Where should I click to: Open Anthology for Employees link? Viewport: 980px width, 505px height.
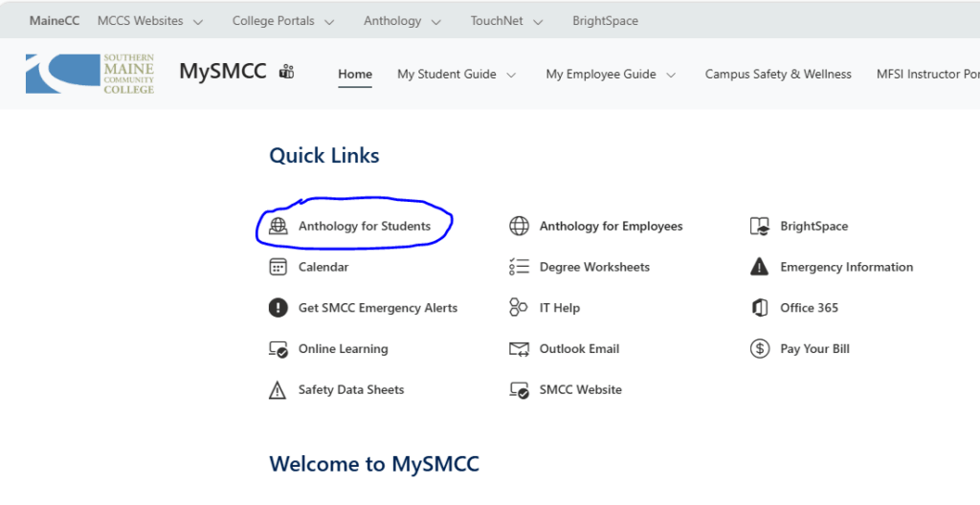612,227
